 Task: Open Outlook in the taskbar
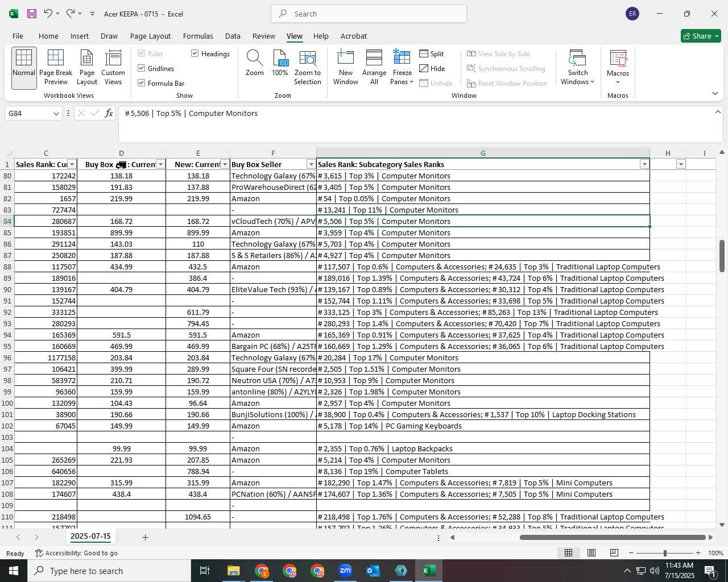(x=373, y=571)
